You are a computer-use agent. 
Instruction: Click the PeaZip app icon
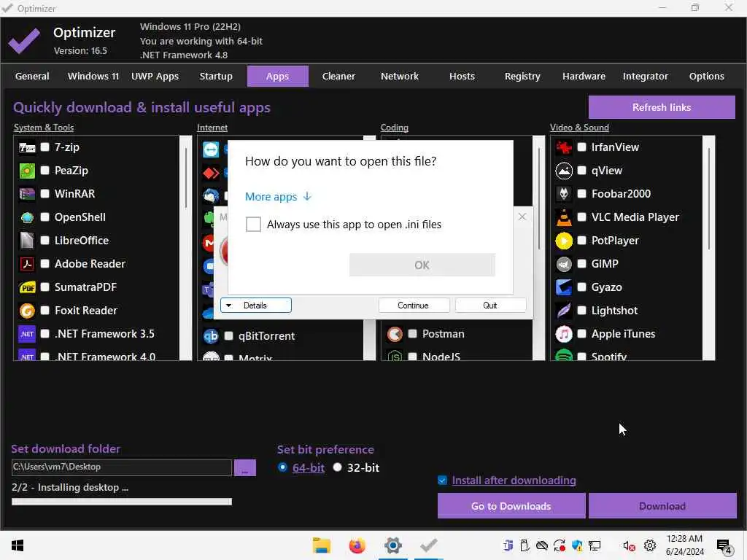coord(27,171)
